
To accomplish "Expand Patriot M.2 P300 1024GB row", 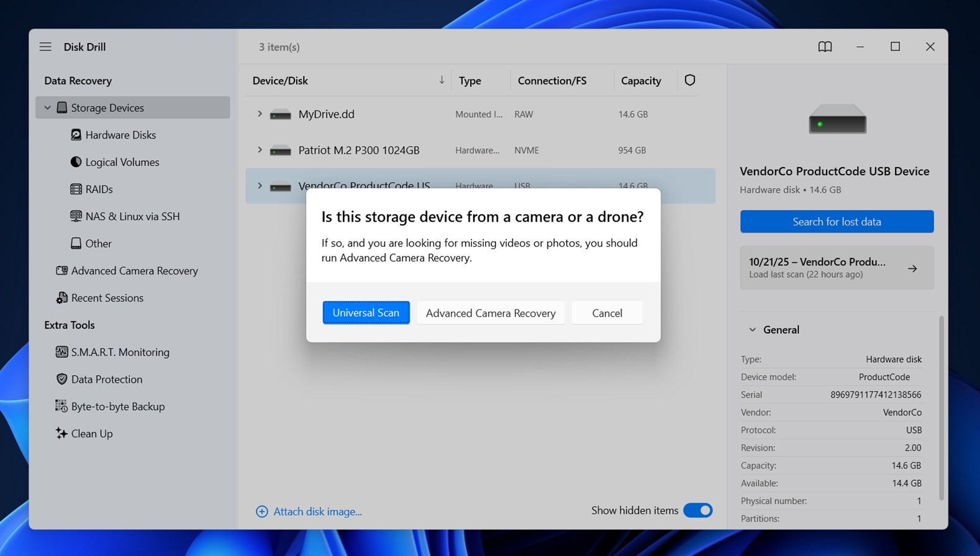I will (x=260, y=150).
